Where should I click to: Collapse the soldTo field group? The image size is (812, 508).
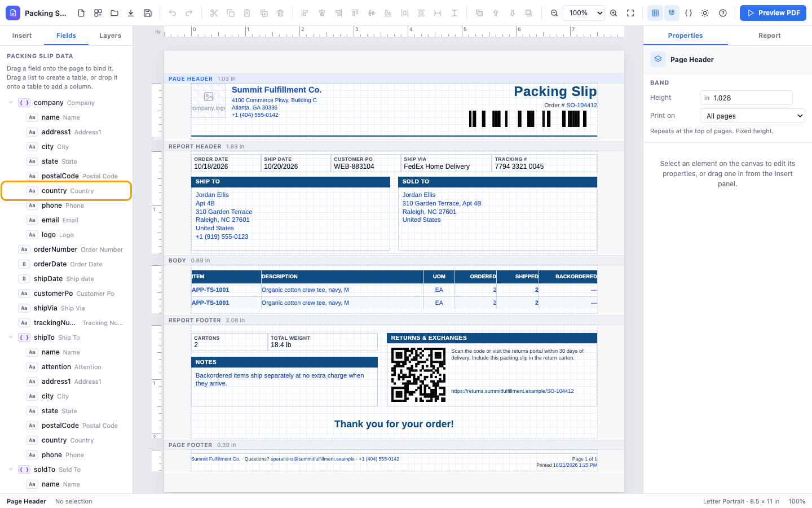11,470
